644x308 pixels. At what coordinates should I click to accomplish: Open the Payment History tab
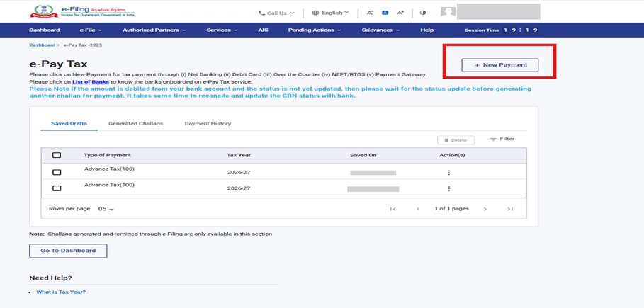click(208, 124)
